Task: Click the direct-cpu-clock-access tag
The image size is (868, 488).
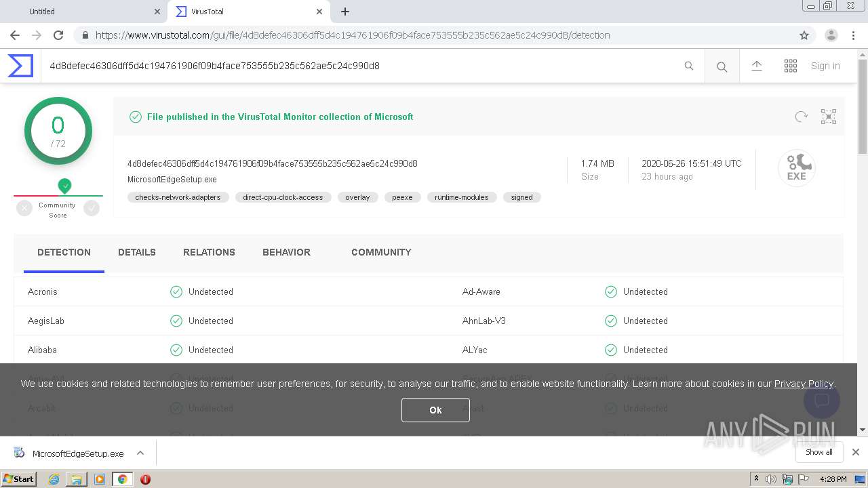Action: click(x=283, y=197)
